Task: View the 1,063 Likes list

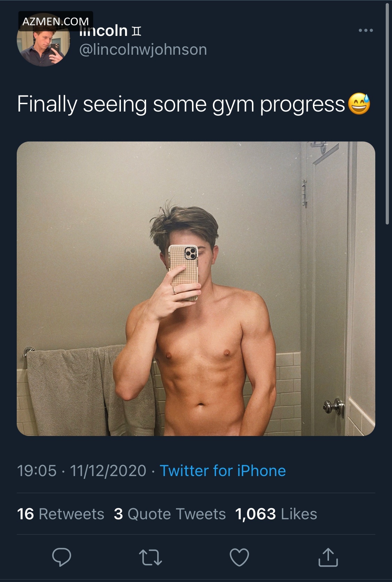Action: pos(276,514)
